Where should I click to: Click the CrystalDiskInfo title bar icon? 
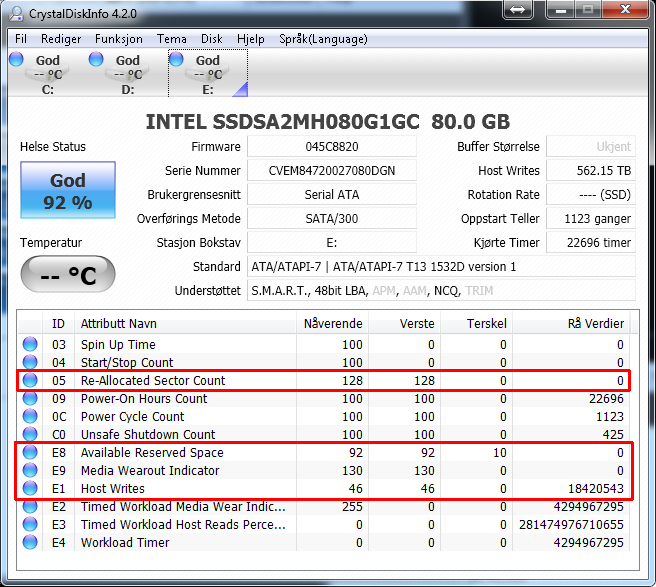coord(17,13)
